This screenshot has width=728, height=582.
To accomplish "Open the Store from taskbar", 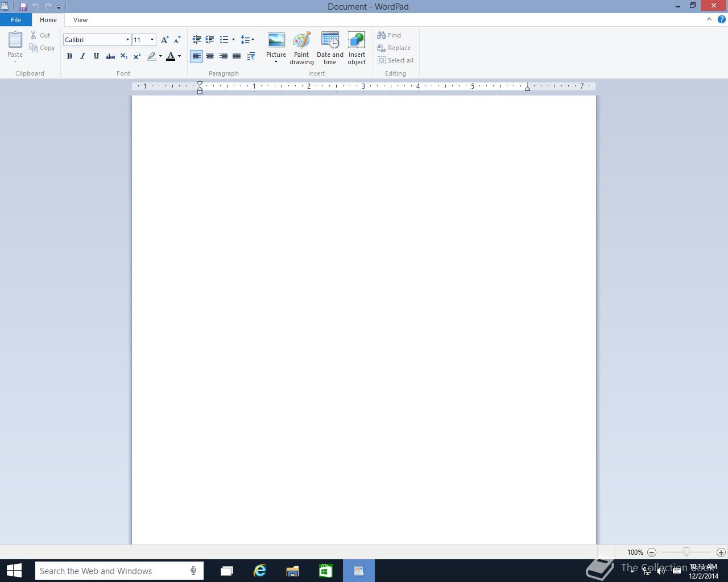I will click(x=325, y=571).
